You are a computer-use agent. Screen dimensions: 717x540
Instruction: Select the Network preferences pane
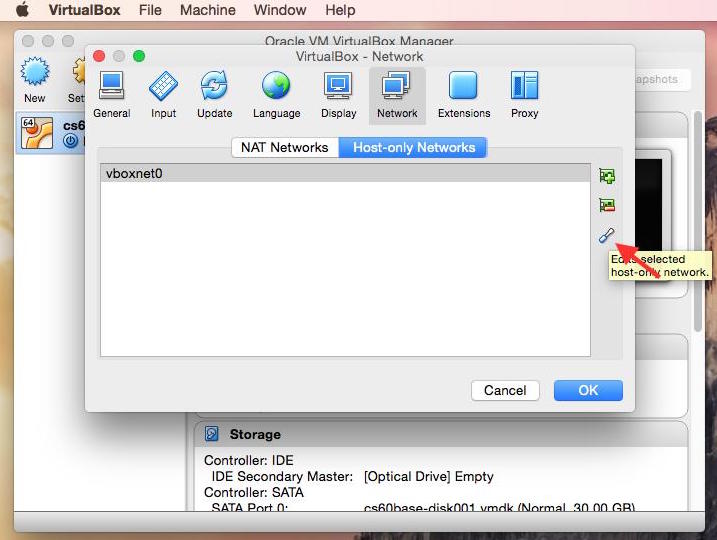tap(397, 95)
